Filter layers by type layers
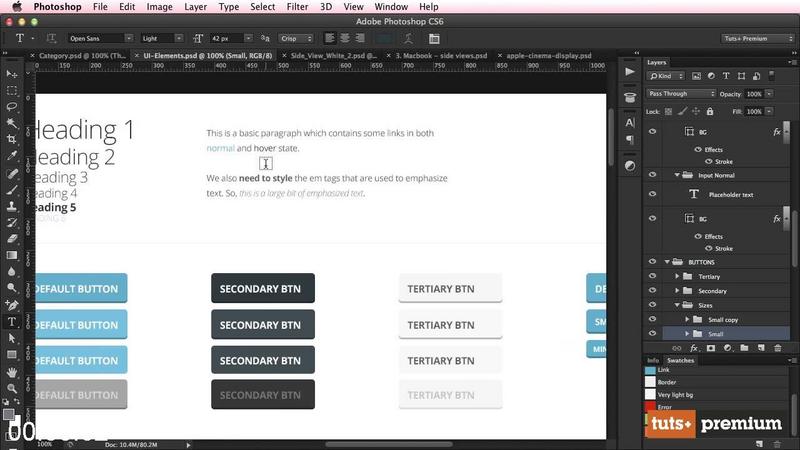800x450 pixels. 726,76
